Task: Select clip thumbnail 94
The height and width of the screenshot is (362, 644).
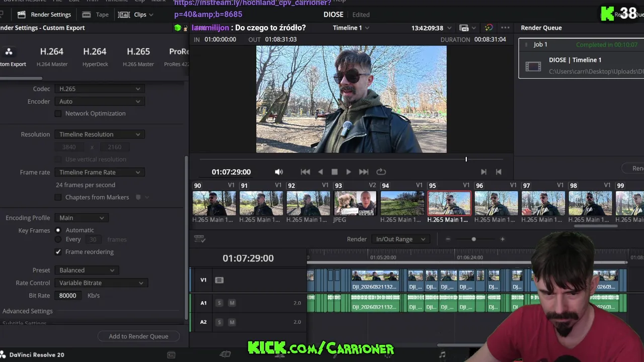Action: (x=402, y=204)
